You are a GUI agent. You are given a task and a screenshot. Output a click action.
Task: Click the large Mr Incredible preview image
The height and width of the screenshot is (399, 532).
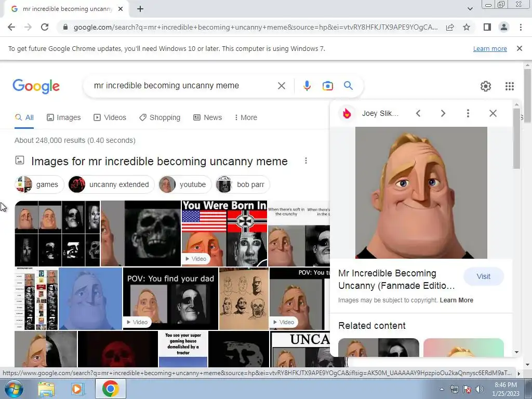point(421,193)
